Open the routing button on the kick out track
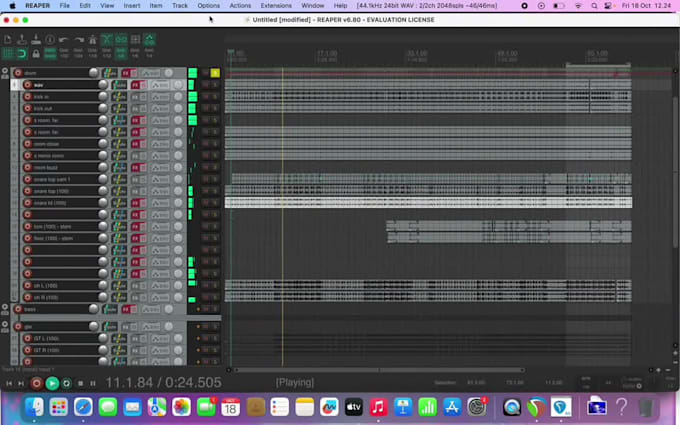680x425 pixels. click(x=119, y=108)
